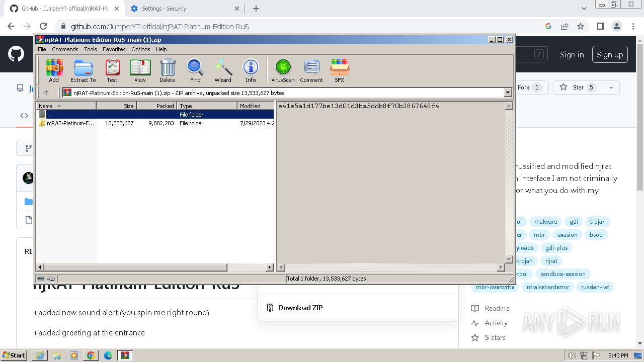Share this page icon in address bar
644x362 pixels.
pos(565,26)
